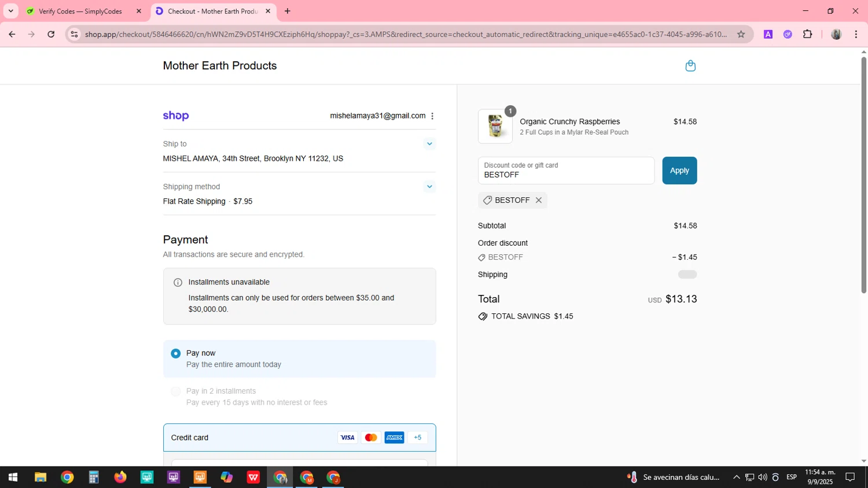The height and width of the screenshot is (488, 868).
Task: Click the page vertical scrollbar thumb
Action: coord(863,175)
